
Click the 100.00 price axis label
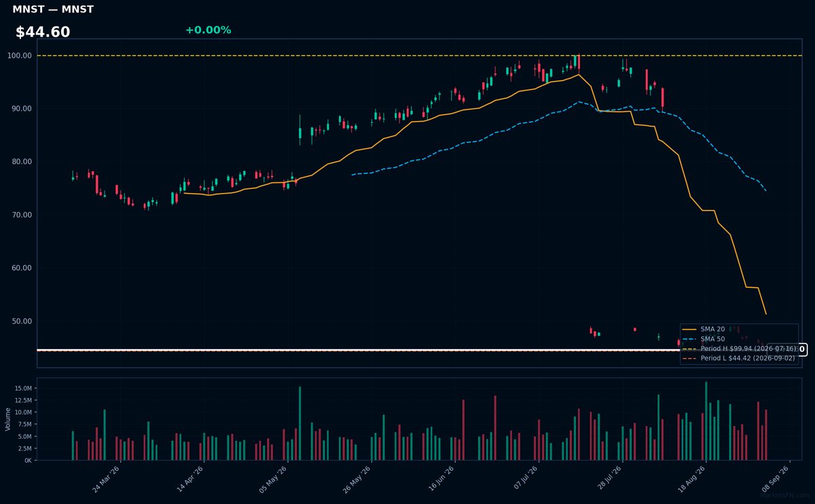coord(20,56)
